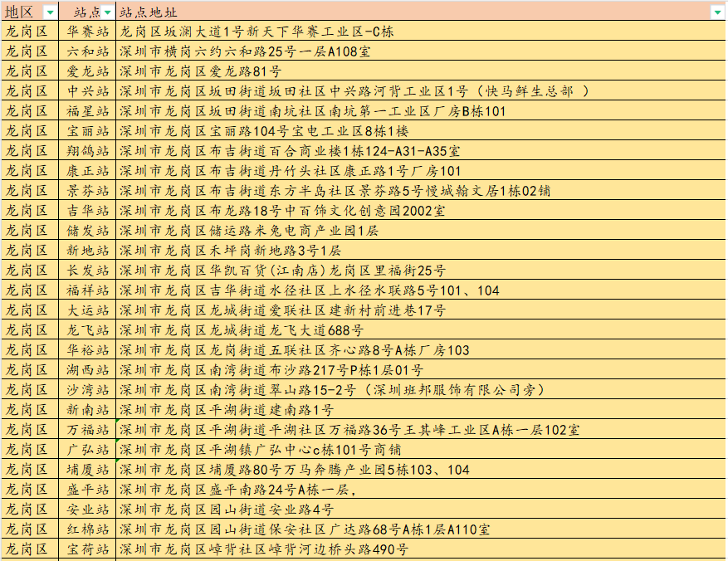
Task: Select the 站点地址 header cell
Action: 421,12
